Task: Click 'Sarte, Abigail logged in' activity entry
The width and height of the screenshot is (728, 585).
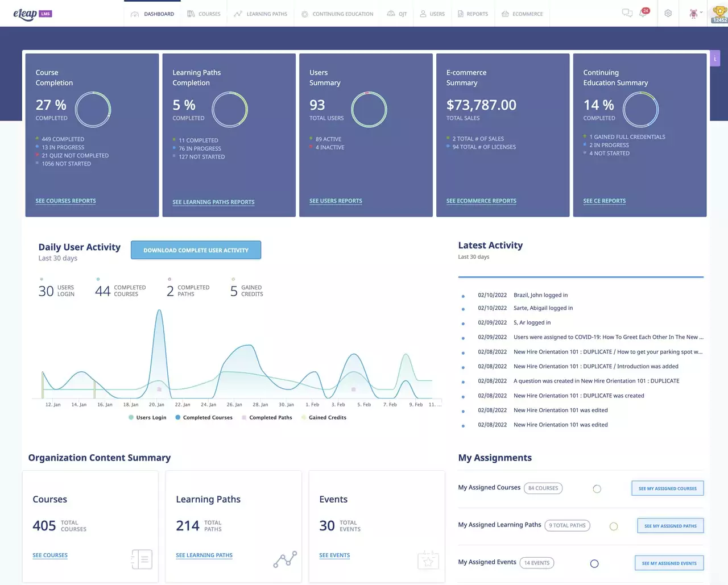Action: 543,308
